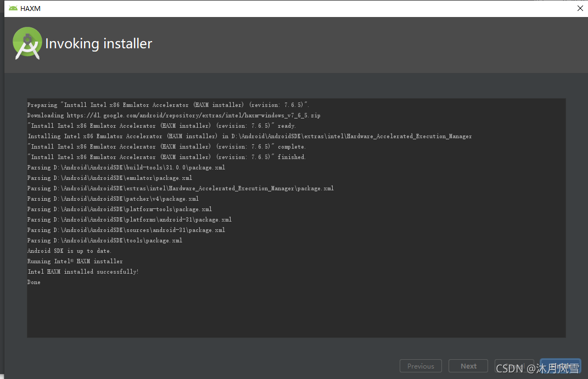Click the log line ending with 'complete.'
Screen dimensions: 588x379
click(x=166, y=147)
